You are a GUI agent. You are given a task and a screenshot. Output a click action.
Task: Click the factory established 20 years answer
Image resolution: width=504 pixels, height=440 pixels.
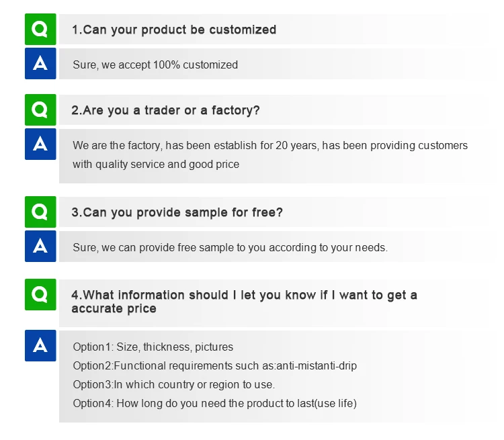point(270,145)
